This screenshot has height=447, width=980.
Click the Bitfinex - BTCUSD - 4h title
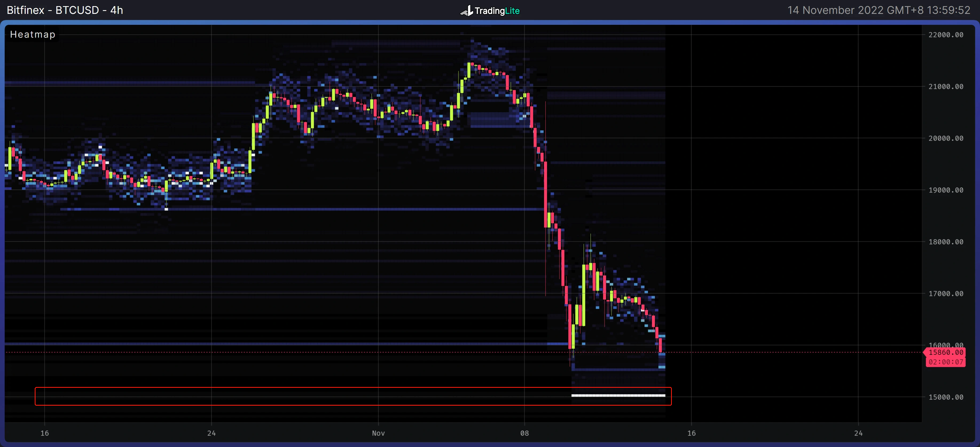(65, 10)
